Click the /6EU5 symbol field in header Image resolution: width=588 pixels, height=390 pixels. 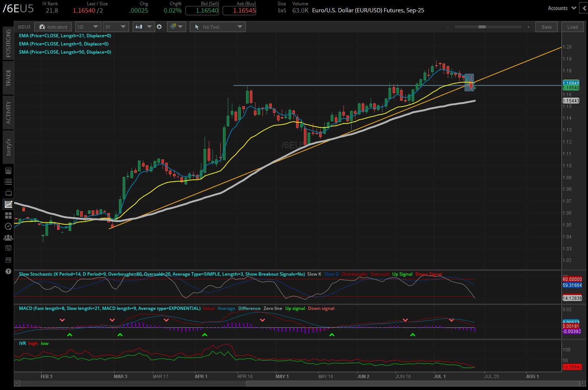click(18, 9)
